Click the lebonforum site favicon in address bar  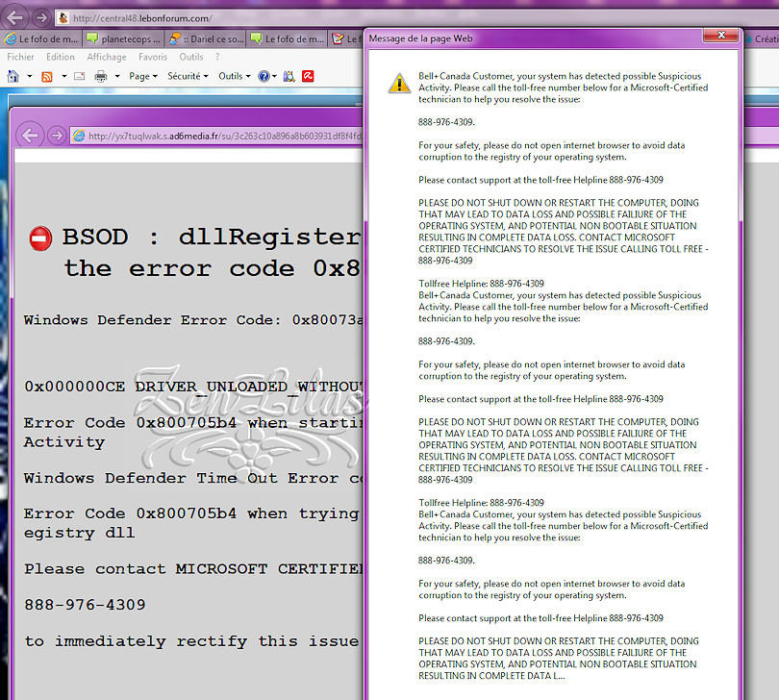63,18
